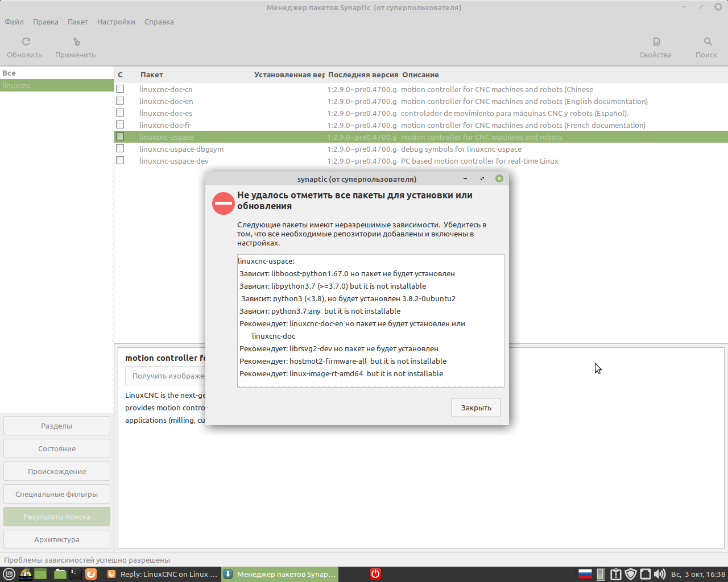
Task: Toggle checkbox for linuxcnc-uspace-dbgsym package
Action: (120, 149)
